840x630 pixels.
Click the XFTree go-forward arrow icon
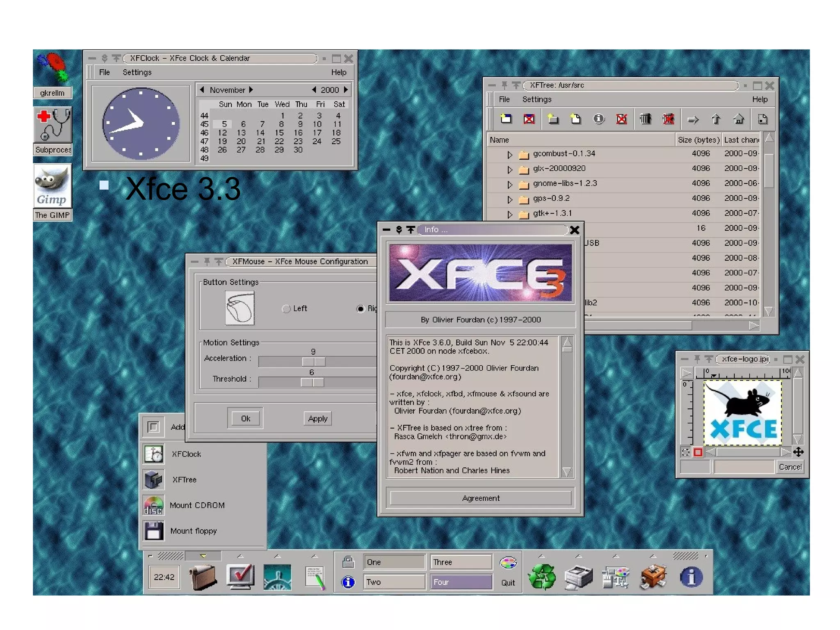point(693,120)
